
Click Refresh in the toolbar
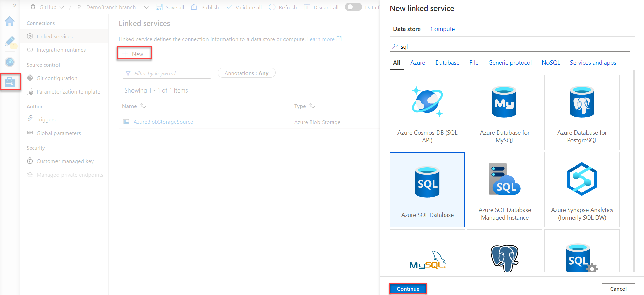point(283,7)
